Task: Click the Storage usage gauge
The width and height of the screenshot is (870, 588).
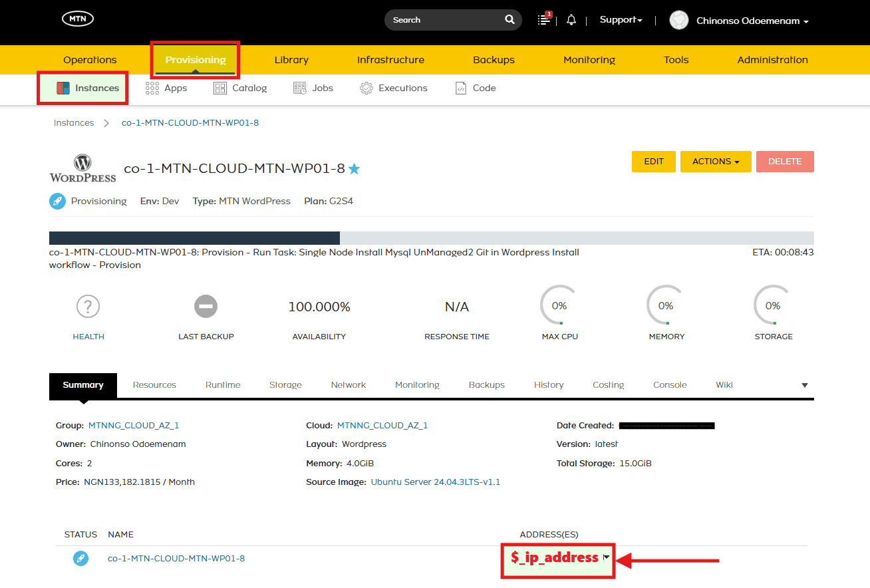Action: tap(773, 306)
